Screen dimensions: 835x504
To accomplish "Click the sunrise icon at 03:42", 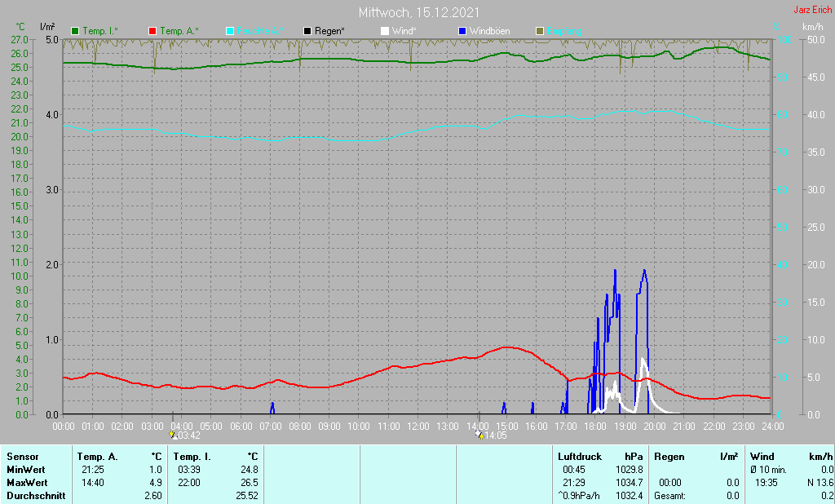I will tap(172, 435).
